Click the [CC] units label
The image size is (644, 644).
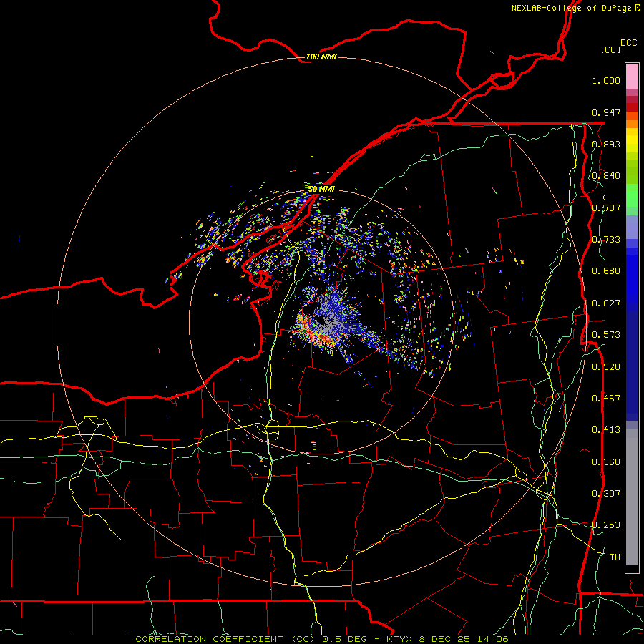click(x=611, y=49)
